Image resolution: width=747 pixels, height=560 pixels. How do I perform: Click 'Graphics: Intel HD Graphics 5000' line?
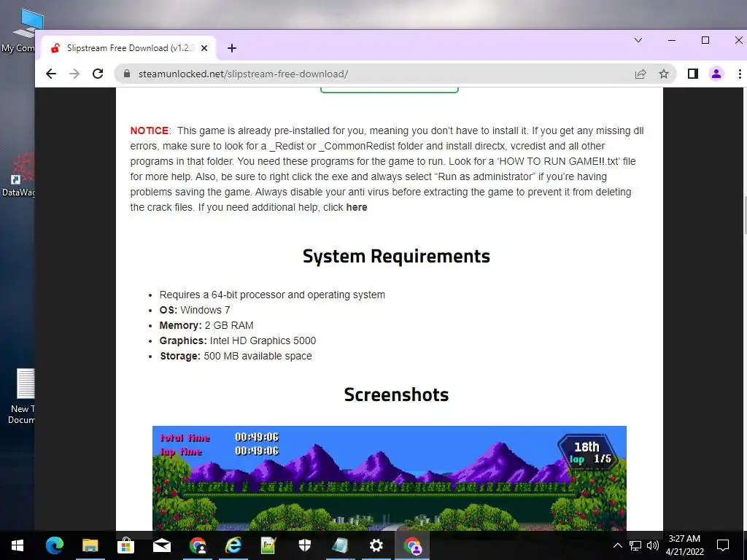coord(238,341)
